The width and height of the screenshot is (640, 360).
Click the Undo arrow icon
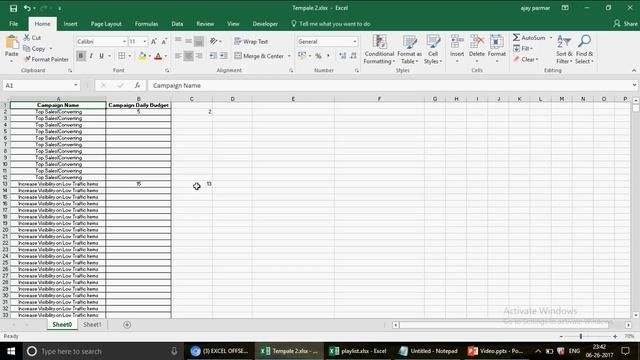[x=27, y=8]
